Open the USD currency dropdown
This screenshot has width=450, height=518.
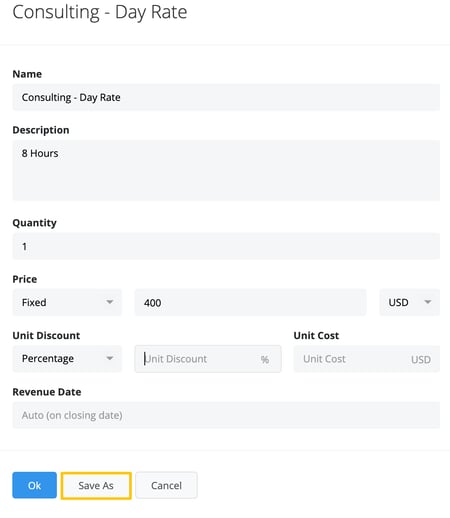pos(409,302)
